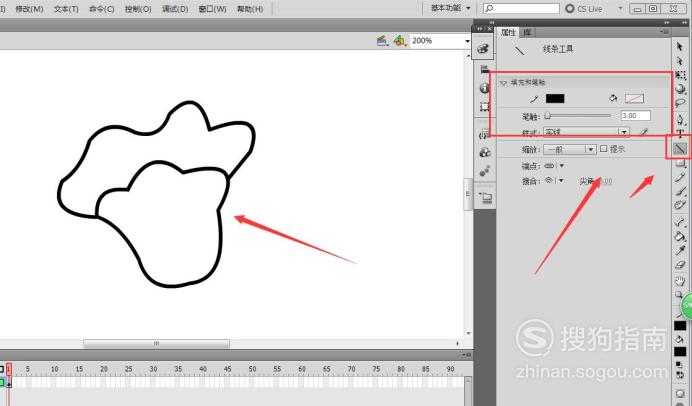
Task: Open the 命令(C) menu
Action: pyautogui.click(x=102, y=9)
